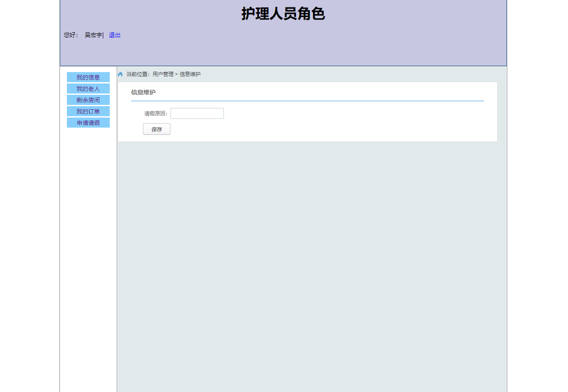Click the 退出 logout link
Viewport: 568px width, 392px height.
pyautogui.click(x=114, y=35)
